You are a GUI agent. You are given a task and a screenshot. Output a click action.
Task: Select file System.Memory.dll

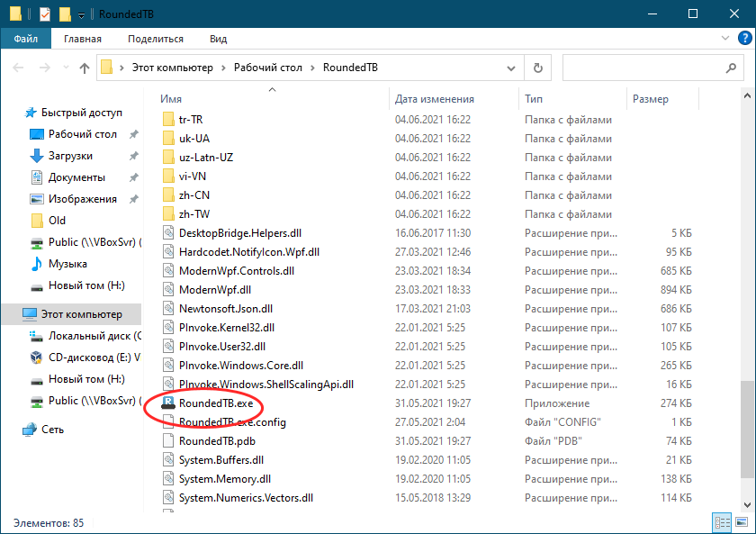click(x=225, y=479)
